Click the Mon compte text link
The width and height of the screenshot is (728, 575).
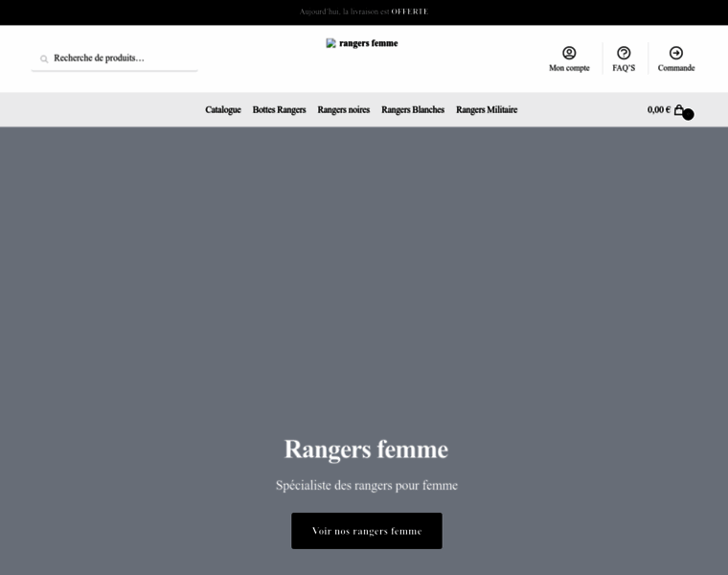click(569, 68)
